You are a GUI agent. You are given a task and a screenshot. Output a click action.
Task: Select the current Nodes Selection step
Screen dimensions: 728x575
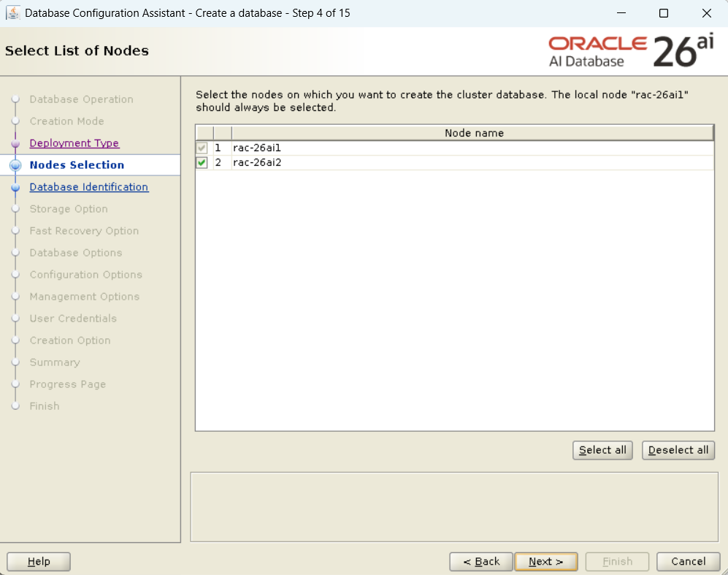(x=77, y=165)
